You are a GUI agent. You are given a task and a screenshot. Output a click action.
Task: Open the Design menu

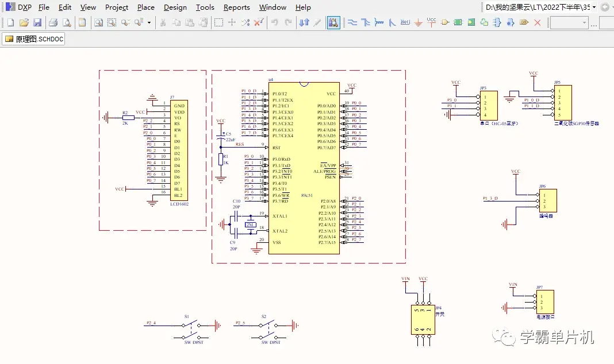[175, 7]
